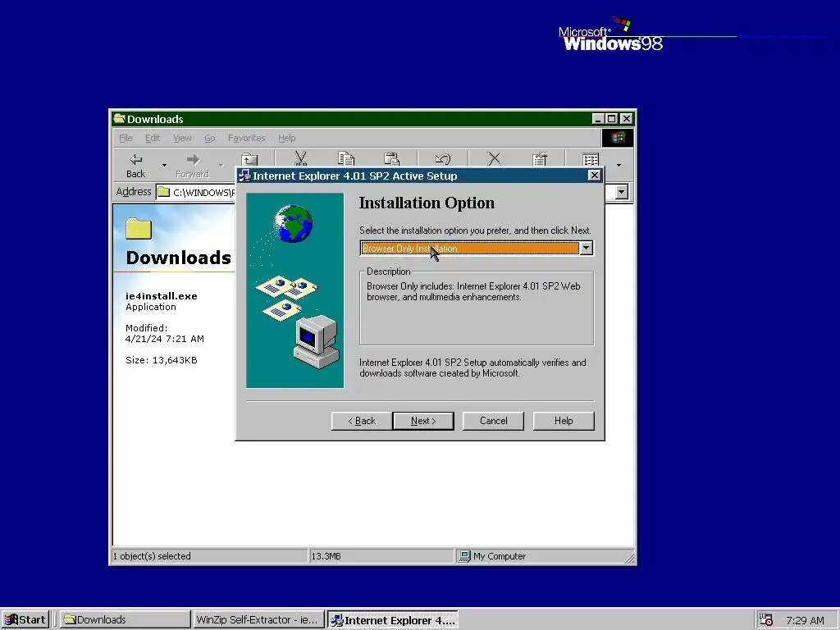Open the File menu in Downloads

click(x=126, y=138)
